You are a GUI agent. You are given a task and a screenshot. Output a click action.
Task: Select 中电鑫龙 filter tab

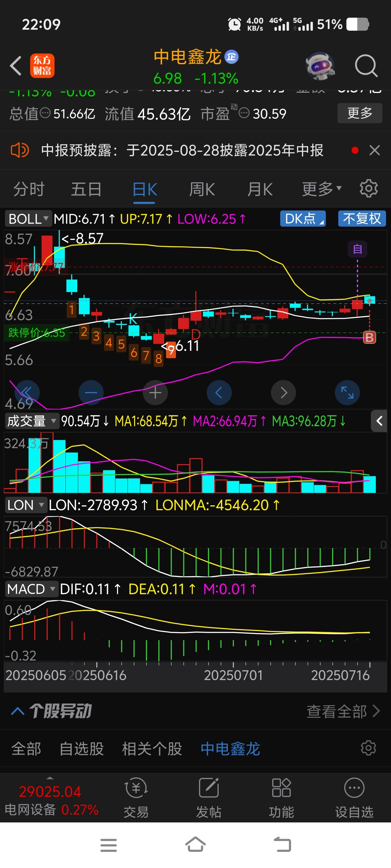click(230, 749)
